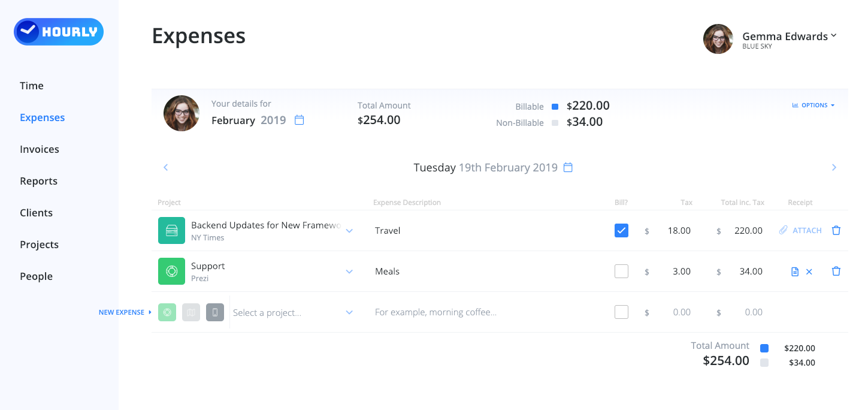
Task: Uncheck the Bill checkbox for Travel
Action: point(622,230)
